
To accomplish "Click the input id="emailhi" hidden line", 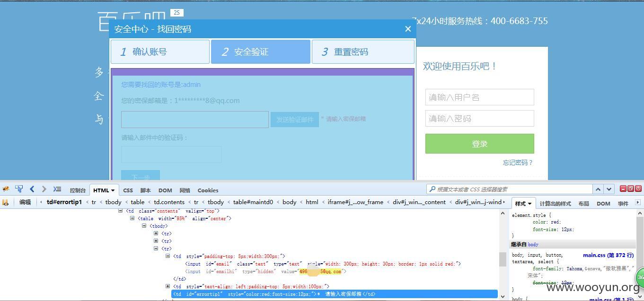I will 265,271.
